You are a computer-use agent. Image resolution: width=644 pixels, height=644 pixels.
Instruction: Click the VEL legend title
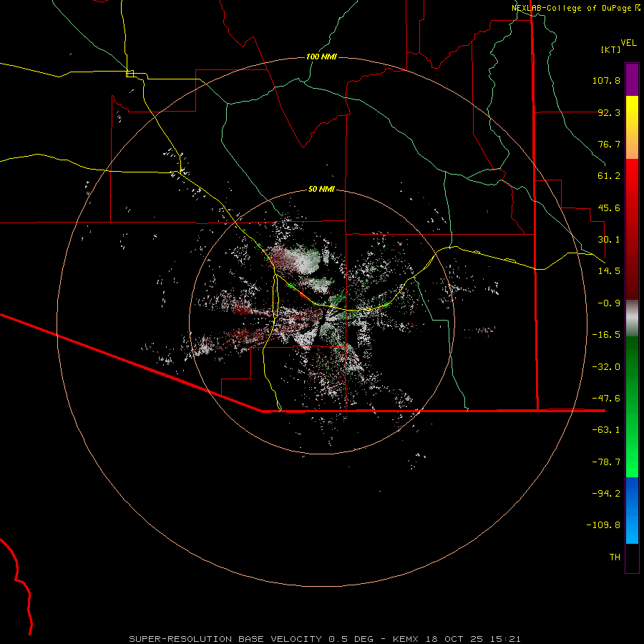(629, 43)
